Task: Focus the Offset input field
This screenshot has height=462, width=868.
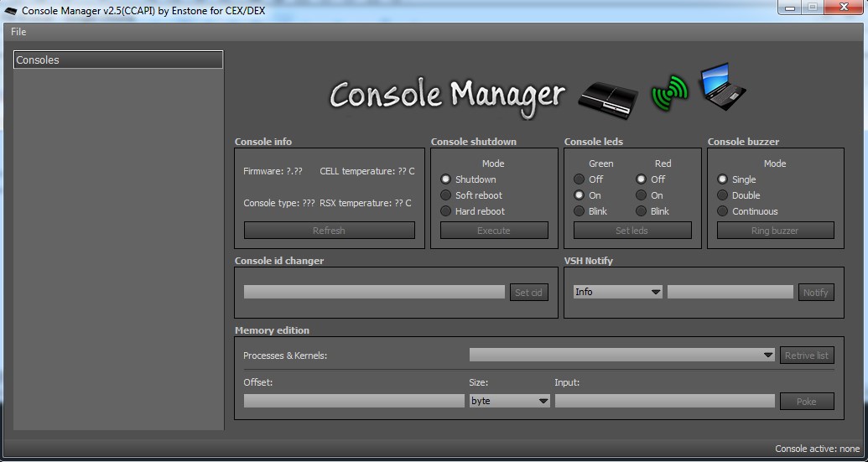Action: (x=354, y=401)
